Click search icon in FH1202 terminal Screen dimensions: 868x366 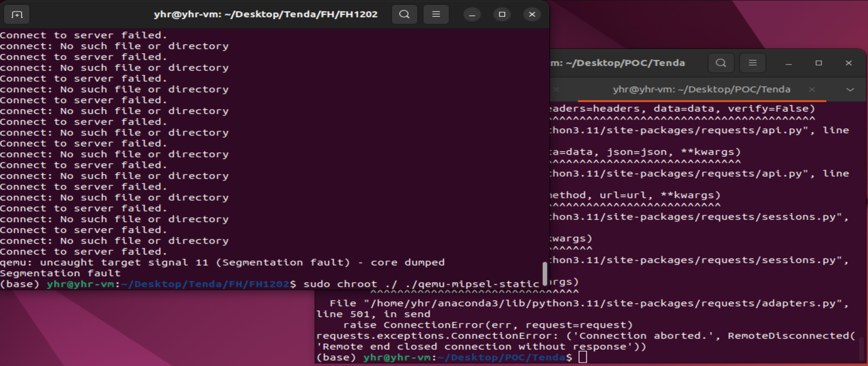(404, 14)
